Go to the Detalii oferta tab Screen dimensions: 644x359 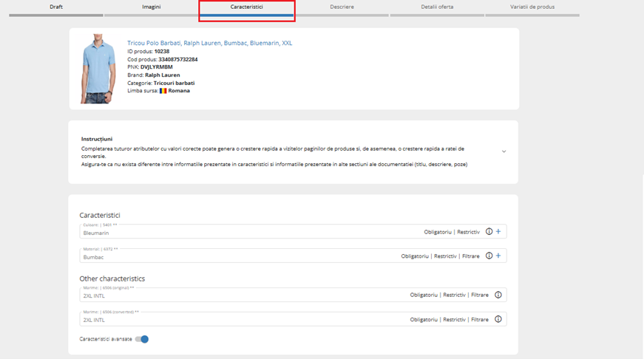pyautogui.click(x=437, y=7)
